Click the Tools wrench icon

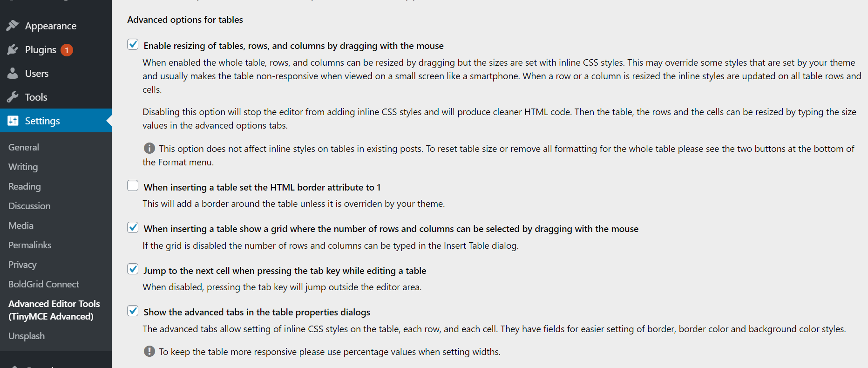[x=13, y=97]
